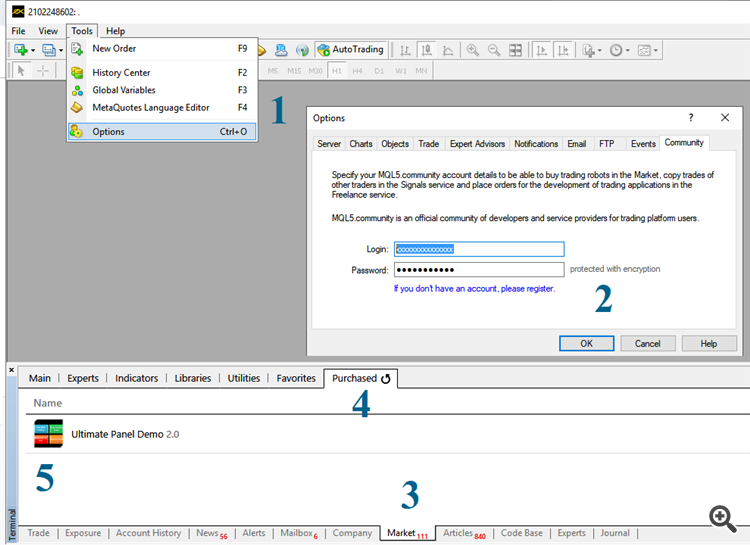Click Cancel in Options dialog

tap(648, 344)
